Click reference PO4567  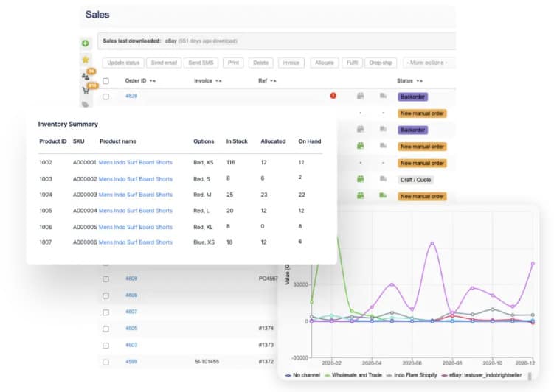pos(269,279)
